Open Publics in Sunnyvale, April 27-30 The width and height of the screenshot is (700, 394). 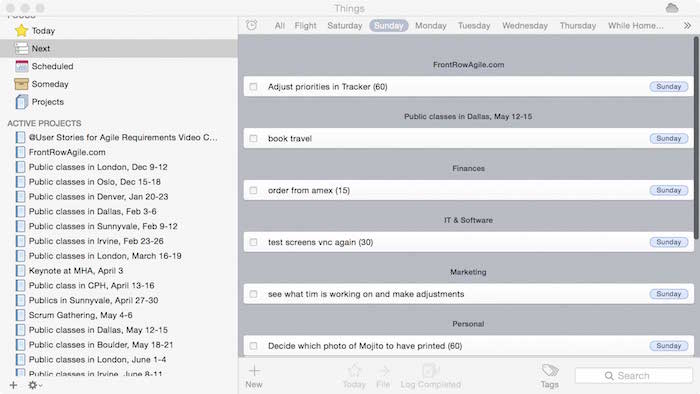click(x=93, y=300)
